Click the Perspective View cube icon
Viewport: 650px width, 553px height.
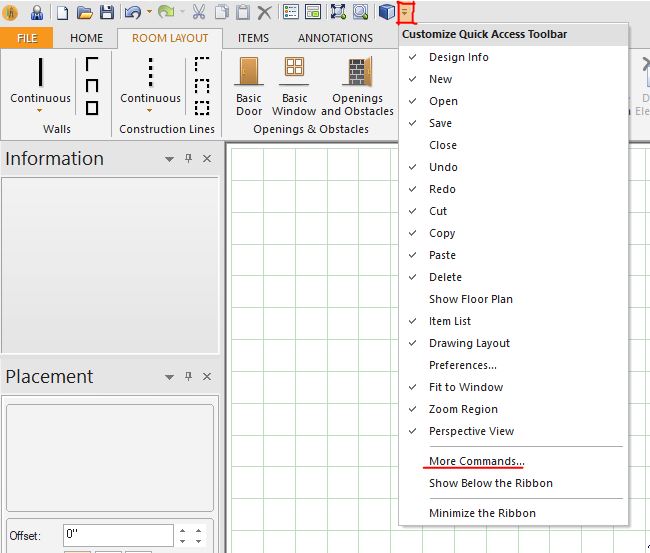click(386, 13)
